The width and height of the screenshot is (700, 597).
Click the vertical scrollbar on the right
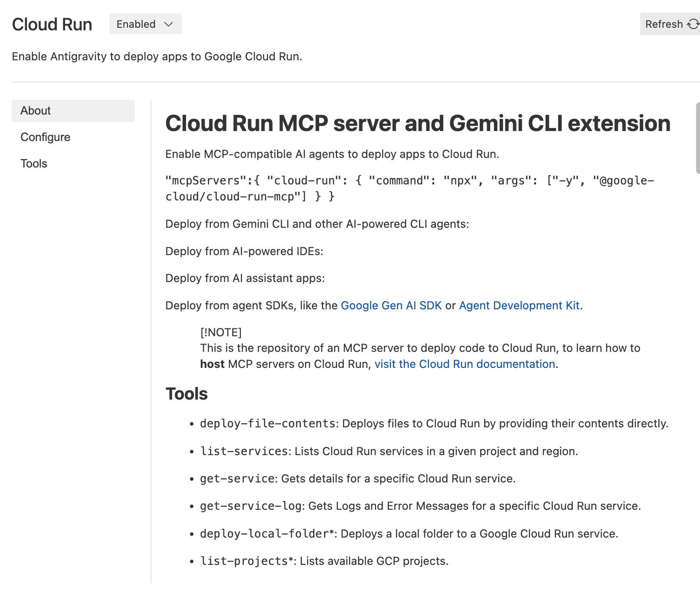[x=697, y=138]
